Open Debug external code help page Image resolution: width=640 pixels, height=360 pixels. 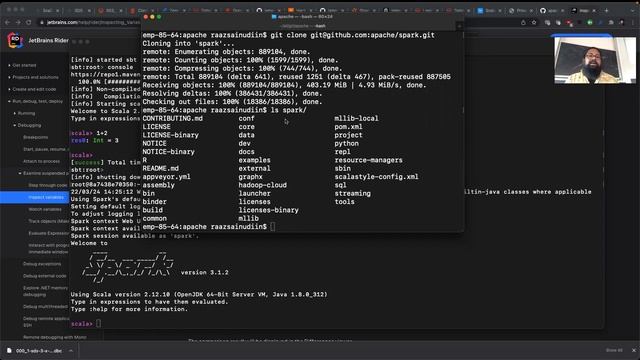[44, 276]
